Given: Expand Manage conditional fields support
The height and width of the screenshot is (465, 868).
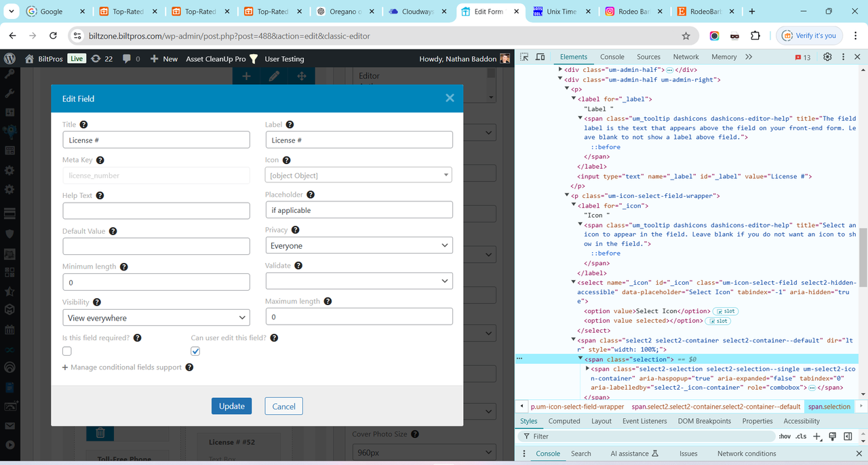Looking at the screenshot, I should (122, 367).
